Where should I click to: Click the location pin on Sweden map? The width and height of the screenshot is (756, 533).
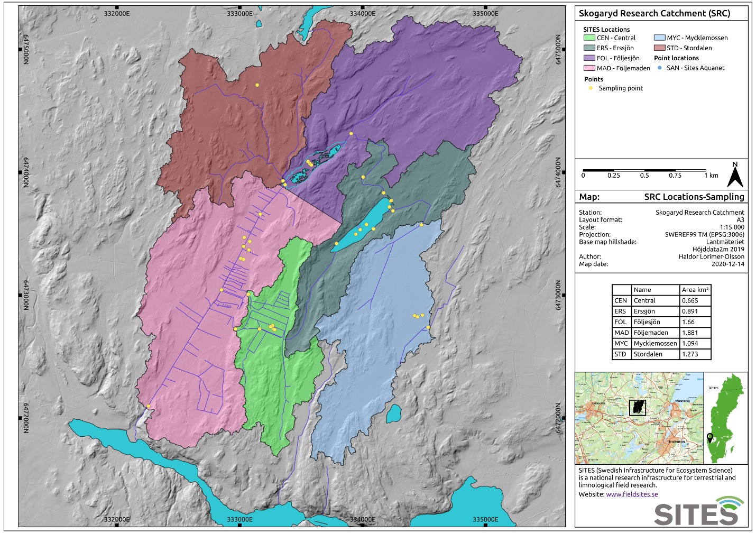709,438
